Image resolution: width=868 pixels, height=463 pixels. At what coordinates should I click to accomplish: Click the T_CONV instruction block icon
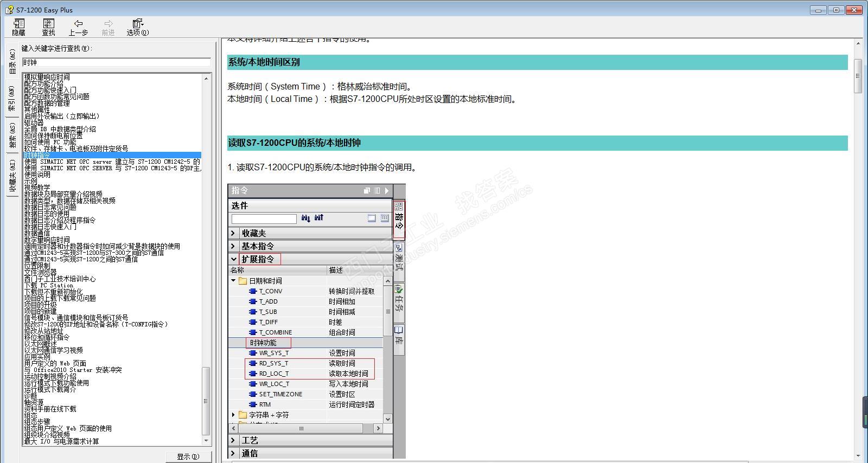(252, 291)
